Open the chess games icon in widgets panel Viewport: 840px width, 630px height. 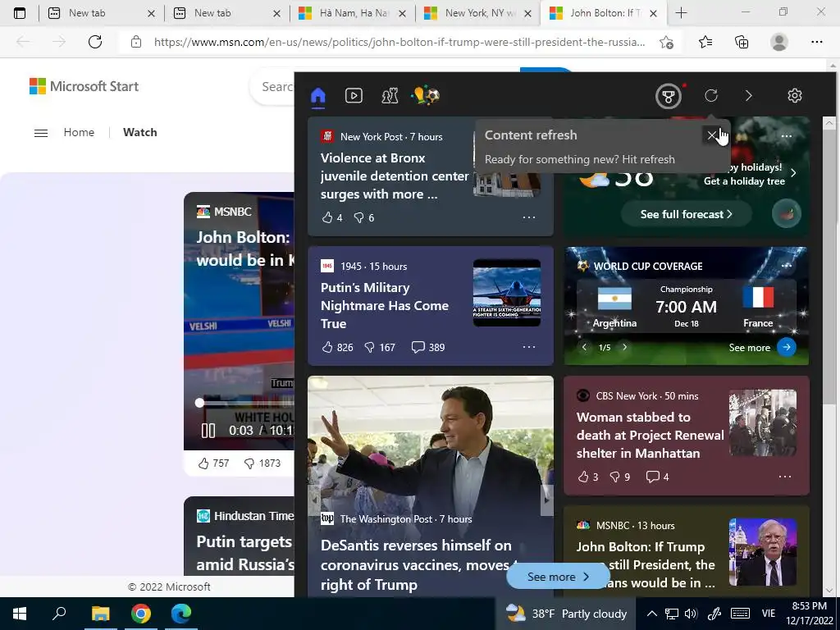390,96
